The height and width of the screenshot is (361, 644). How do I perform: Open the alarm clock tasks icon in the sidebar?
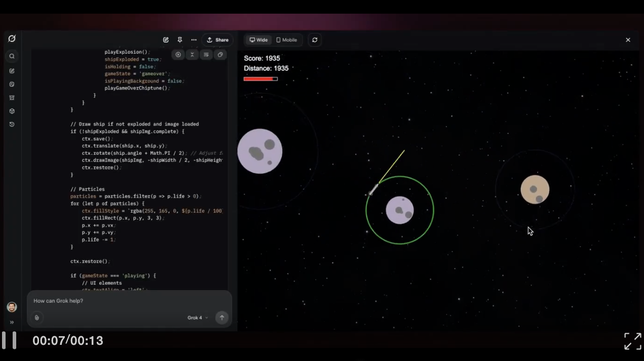click(12, 98)
